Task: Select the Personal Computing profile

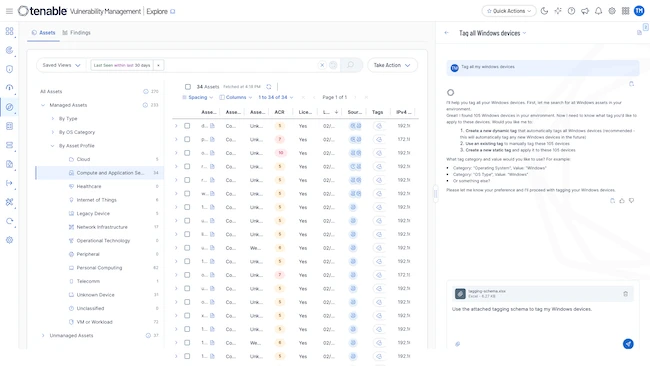Action: 99,268
